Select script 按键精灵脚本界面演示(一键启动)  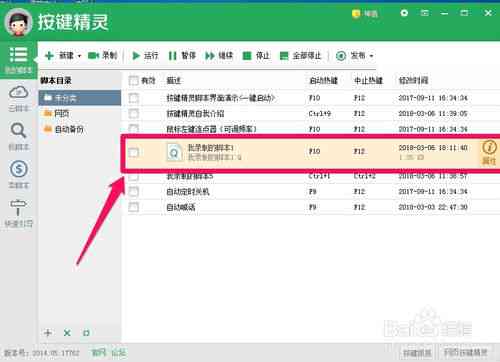pyautogui.click(x=220, y=98)
